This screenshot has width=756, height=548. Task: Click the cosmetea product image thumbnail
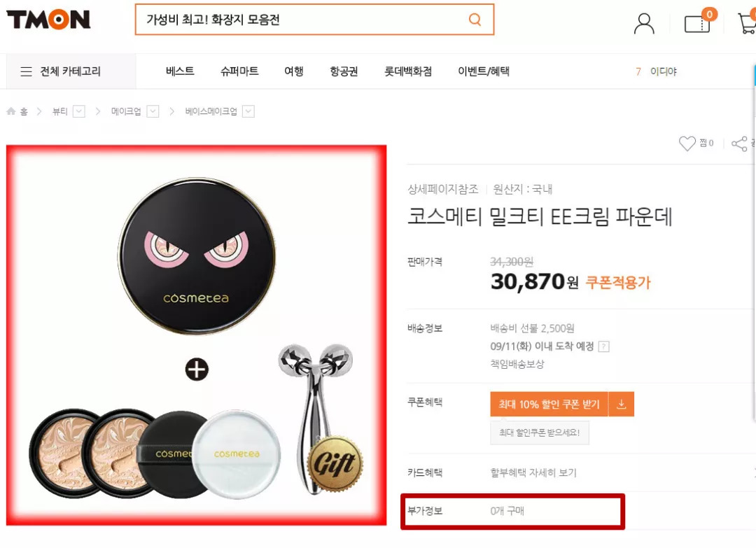coord(196,329)
